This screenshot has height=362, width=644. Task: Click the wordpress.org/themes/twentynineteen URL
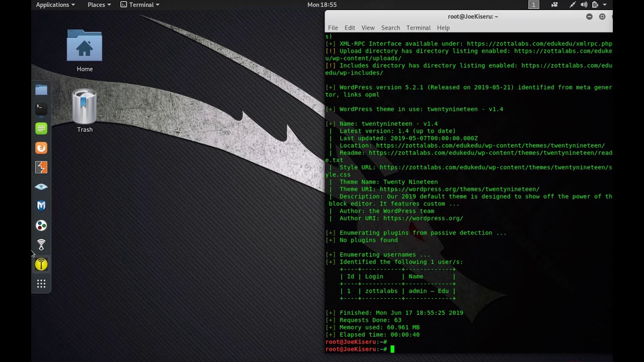459,189
